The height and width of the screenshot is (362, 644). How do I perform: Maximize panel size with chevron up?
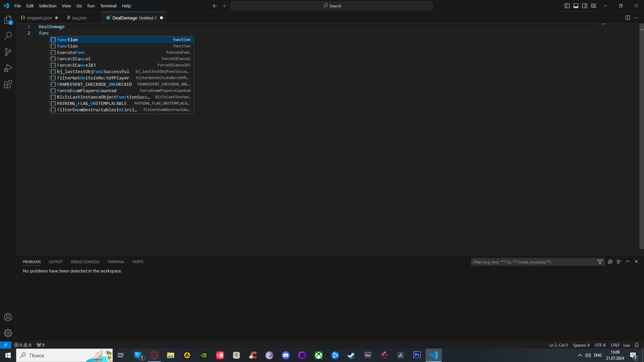(x=628, y=261)
